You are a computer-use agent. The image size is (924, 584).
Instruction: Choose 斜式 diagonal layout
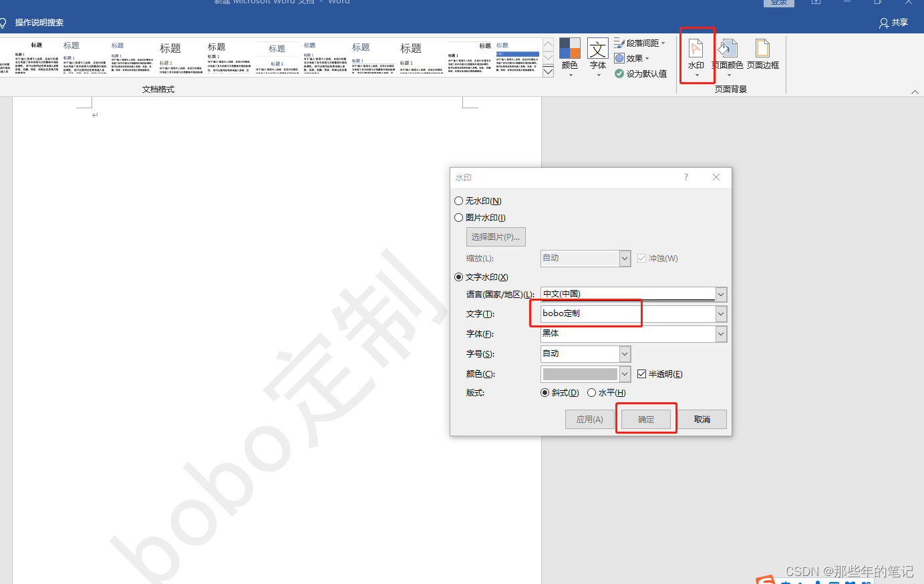pos(560,393)
